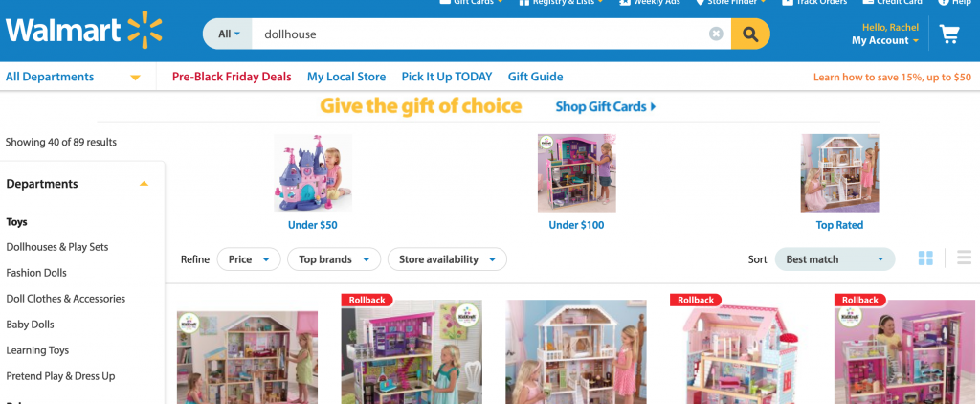Open the shopping cart icon
This screenshot has height=404, width=980.
tap(949, 34)
